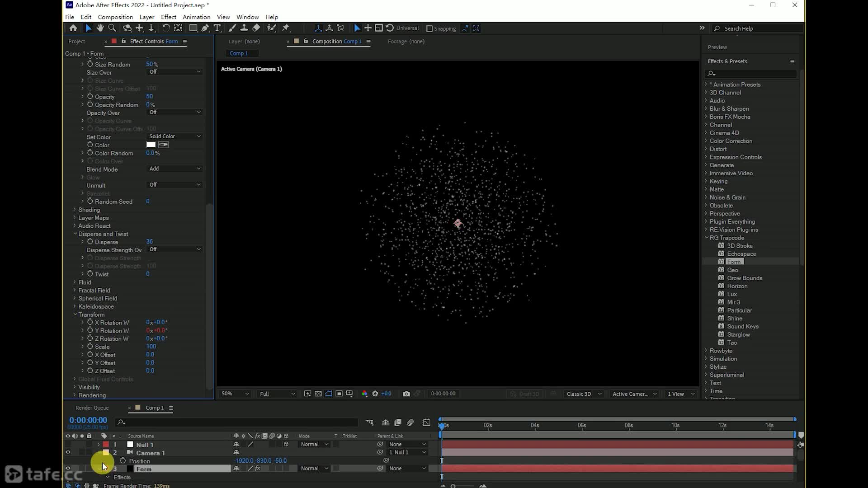Open the Composition menu
This screenshot has width=868, height=488.
[115, 17]
